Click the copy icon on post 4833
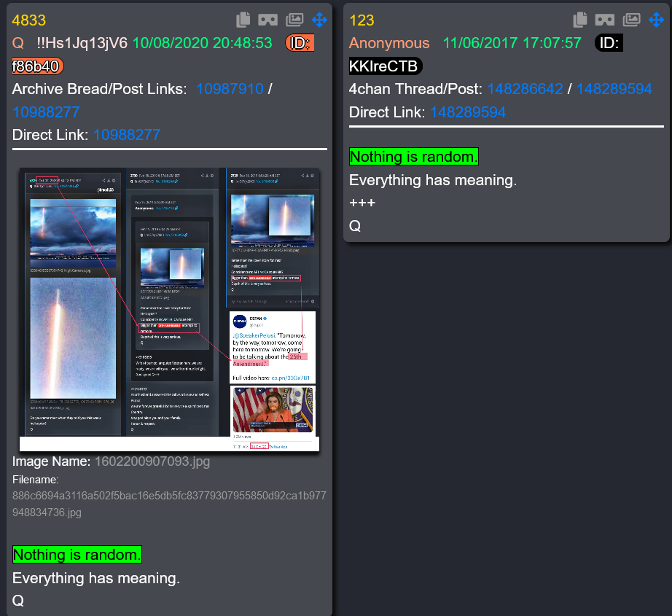This screenshot has height=616, width=672. [x=243, y=20]
